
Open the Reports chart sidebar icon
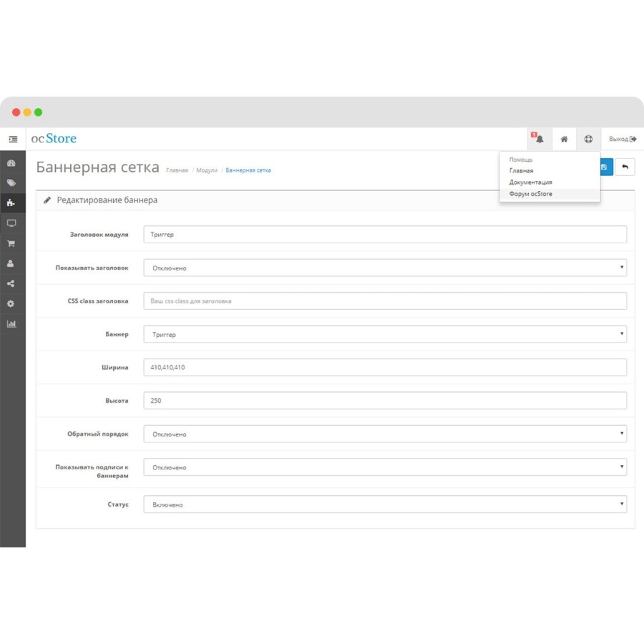click(11, 323)
